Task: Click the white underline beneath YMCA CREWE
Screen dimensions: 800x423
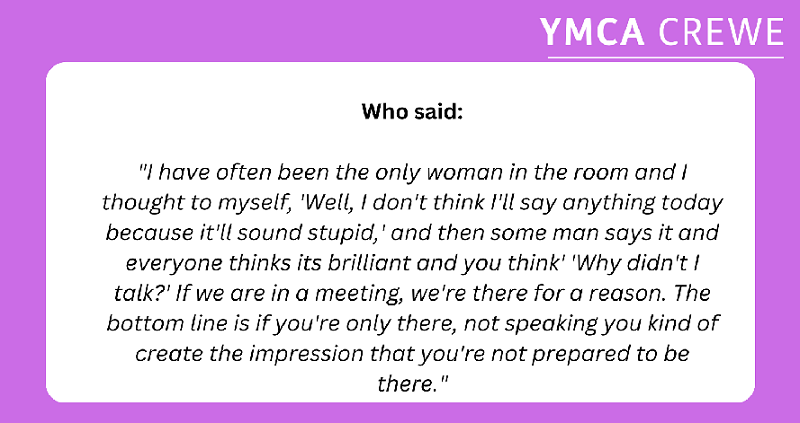Action: (x=666, y=58)
